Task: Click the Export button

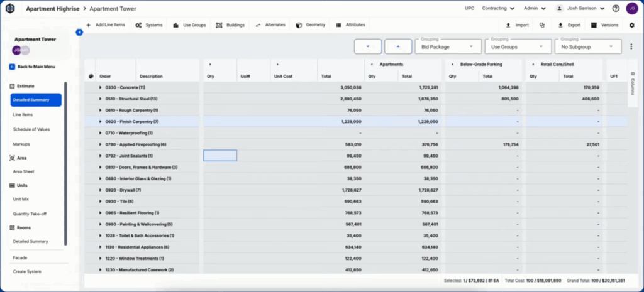Action: [x=569, y=25]
